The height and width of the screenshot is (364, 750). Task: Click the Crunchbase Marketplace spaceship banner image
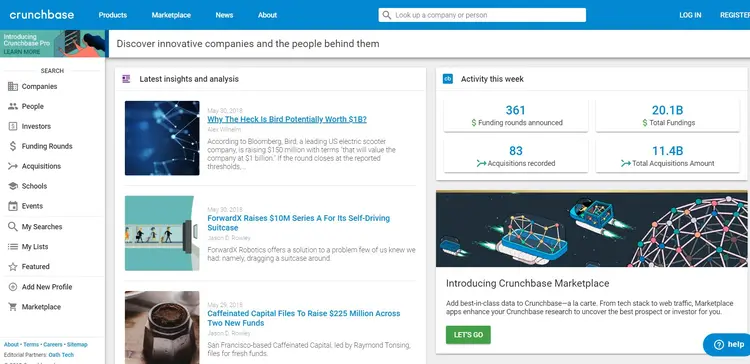coord(592,229)
